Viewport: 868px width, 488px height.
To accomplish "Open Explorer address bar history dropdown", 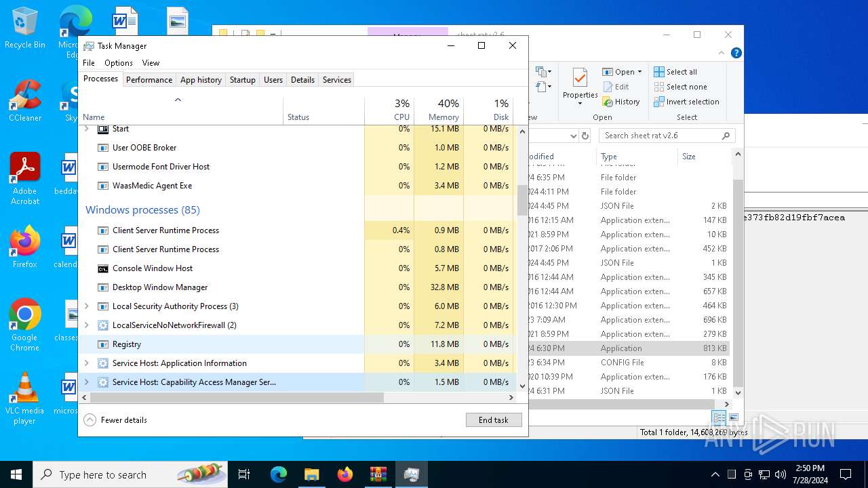I will (573, 136).
